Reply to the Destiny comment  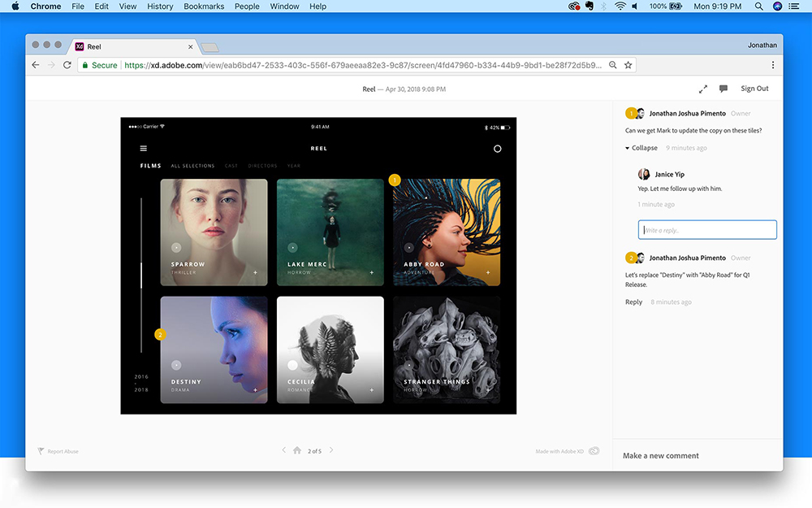click(633, 302)
